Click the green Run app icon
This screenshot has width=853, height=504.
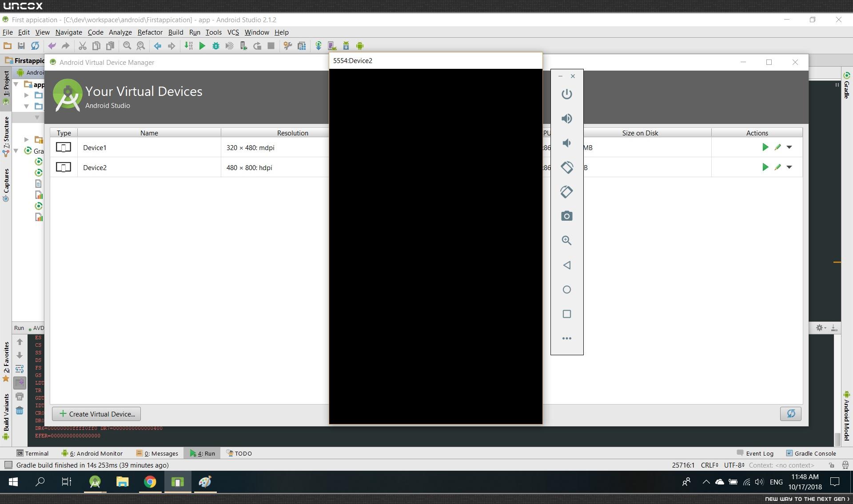click(202, 46)
